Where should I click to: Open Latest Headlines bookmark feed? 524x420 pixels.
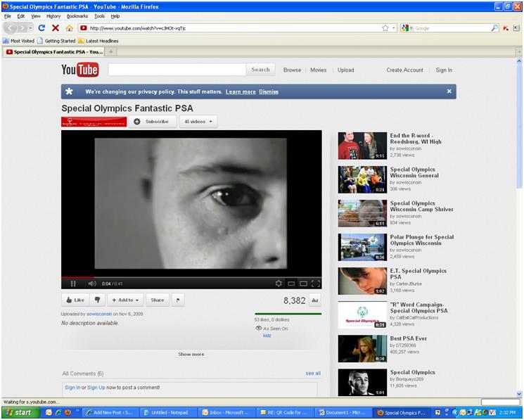(x=98, y=41)
